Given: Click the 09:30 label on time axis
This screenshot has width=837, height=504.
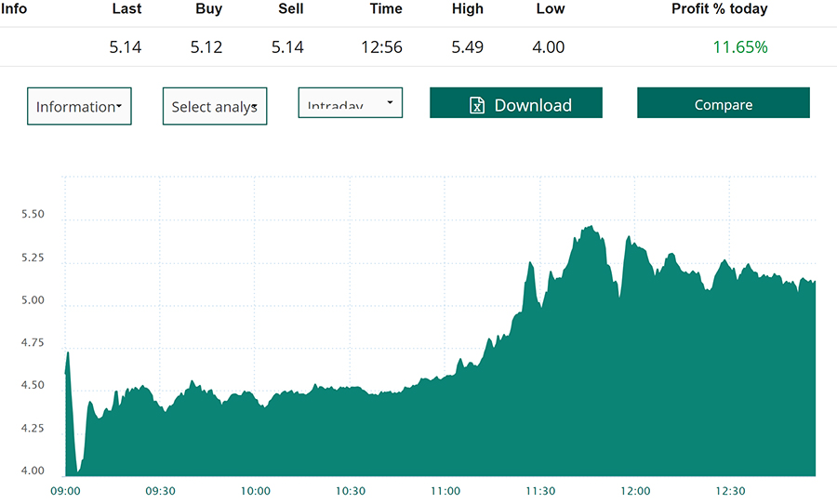Looking at the screenshot, I should [160, 491].
